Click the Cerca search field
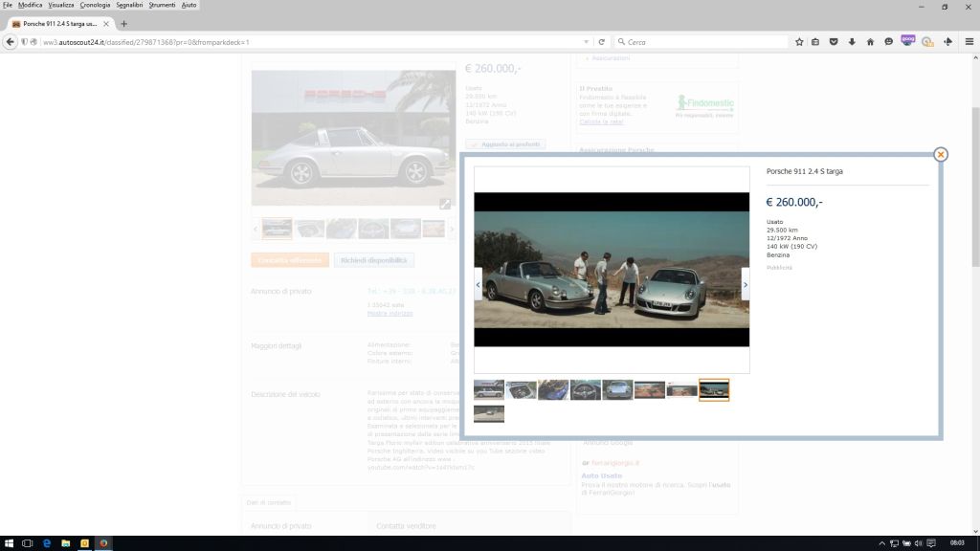The image size is (980, 551). pyautogui.click(x=700, y=42)
